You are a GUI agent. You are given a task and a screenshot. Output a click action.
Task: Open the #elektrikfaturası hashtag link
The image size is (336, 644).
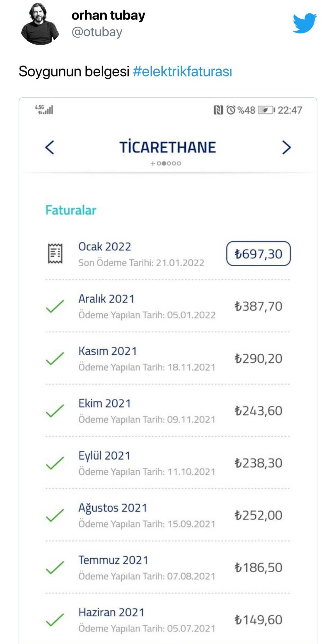(182, 71)
